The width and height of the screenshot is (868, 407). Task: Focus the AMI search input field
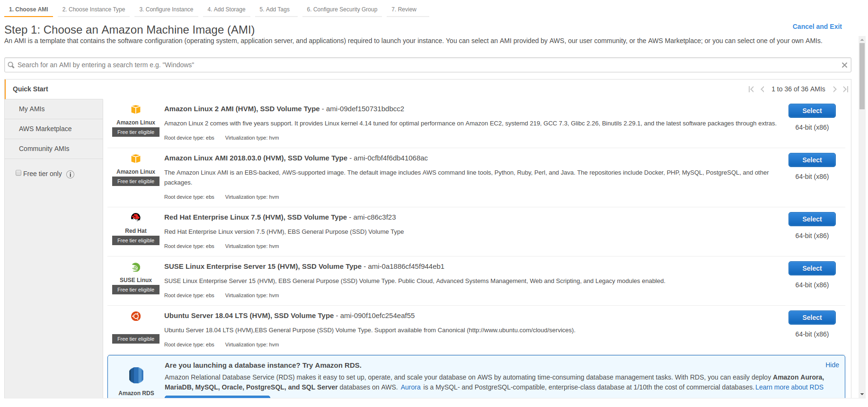pos(428,65)
